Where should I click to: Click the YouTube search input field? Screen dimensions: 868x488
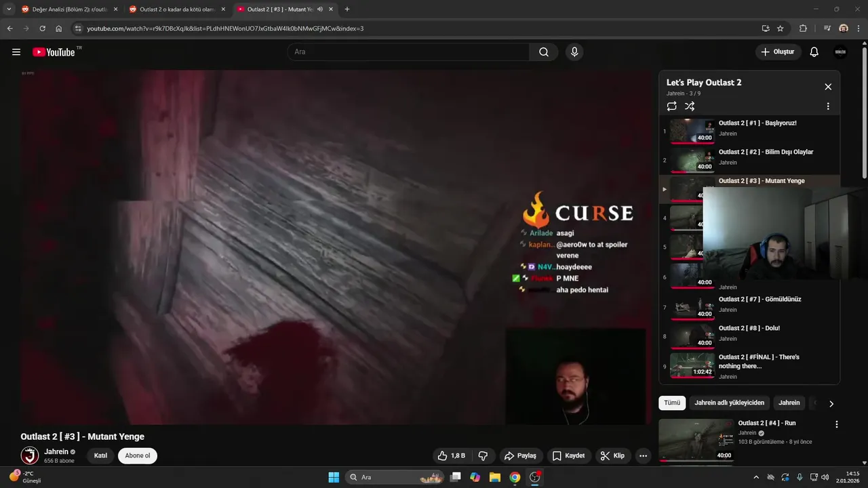pos(408,52)
